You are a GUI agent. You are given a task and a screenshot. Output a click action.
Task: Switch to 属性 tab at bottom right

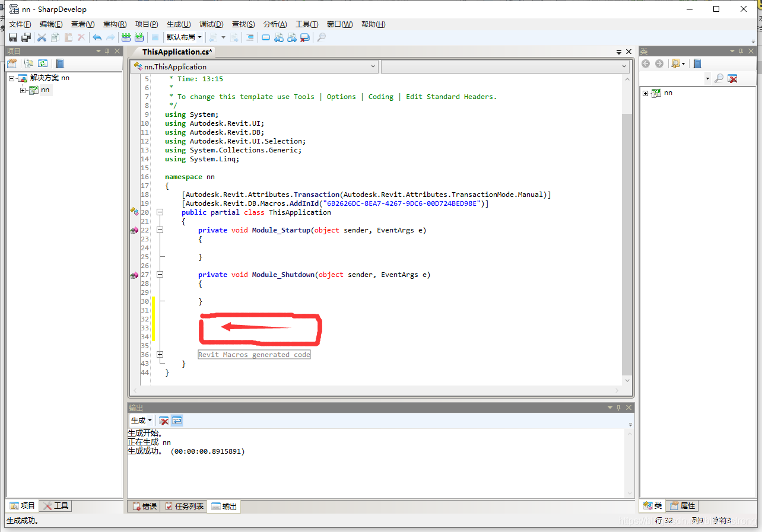(x=682, y=506)
